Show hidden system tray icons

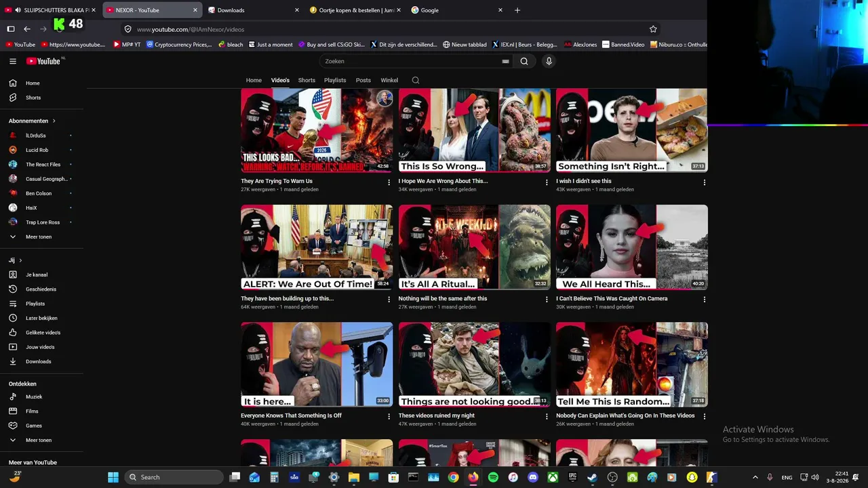click(x=755, y=477)
